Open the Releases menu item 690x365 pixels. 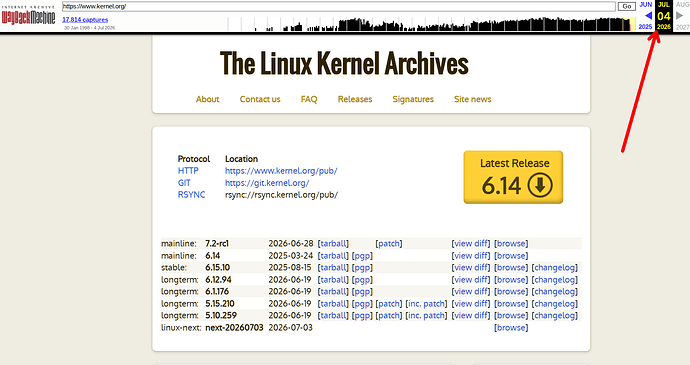click(355, 99)
